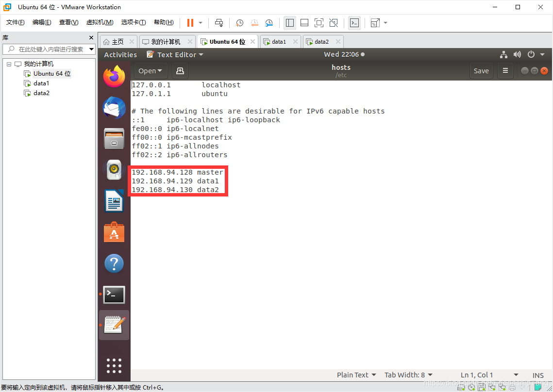Pause the virtual machine using the orange pause icon
Screen dimensions: 553x392
coord(190,23)
